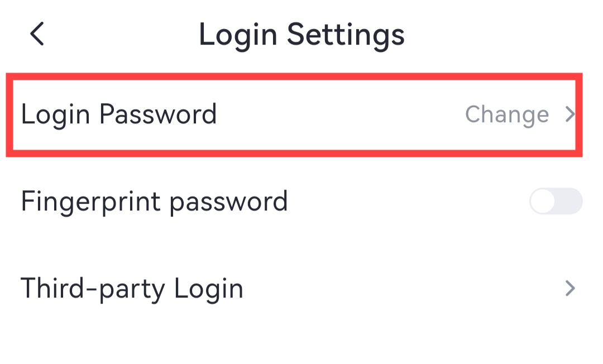Image resolution: width=603 pixels, height=364 pixels.
Task: Enable the Fingerprint password switch
Action: pyautogui.click(x=556, y=202)
